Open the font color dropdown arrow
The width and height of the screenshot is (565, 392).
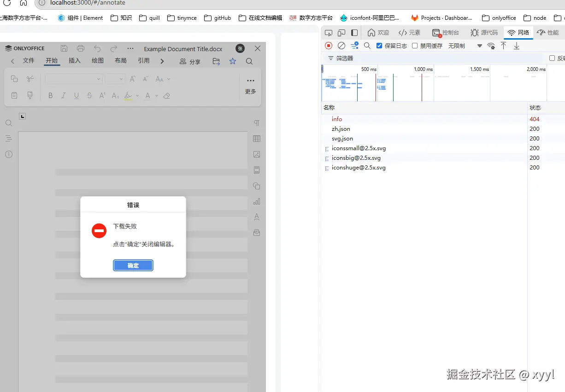coord(157,96)
